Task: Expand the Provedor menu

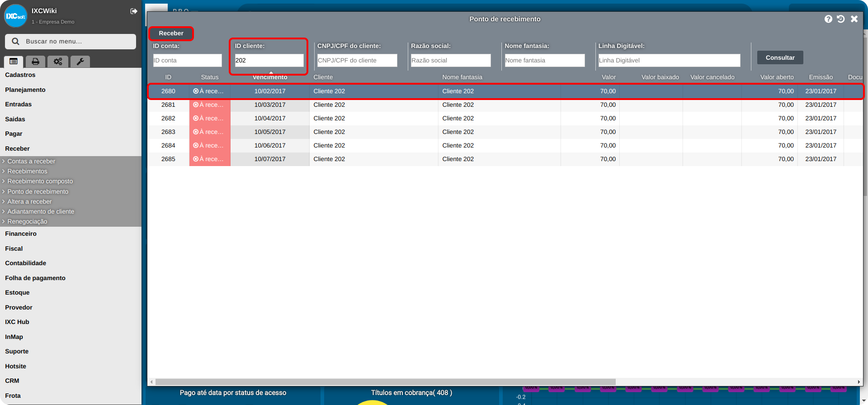Action: point(19,307)
